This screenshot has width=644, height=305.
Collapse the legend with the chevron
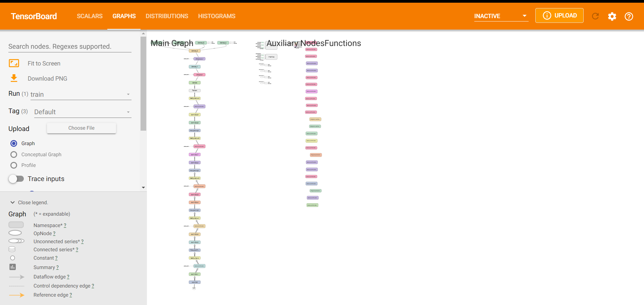point(12,203)
